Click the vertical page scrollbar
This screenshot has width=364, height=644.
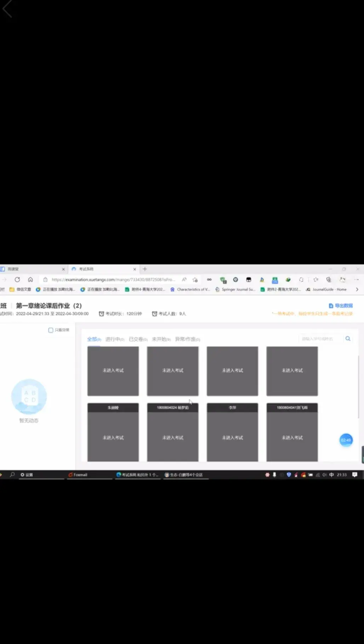[x=359, y=387]
